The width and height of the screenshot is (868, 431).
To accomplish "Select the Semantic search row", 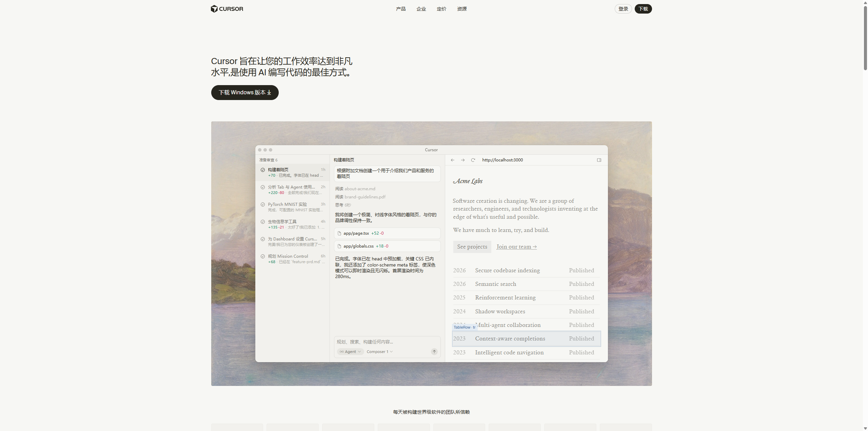I will coord(526,284).
